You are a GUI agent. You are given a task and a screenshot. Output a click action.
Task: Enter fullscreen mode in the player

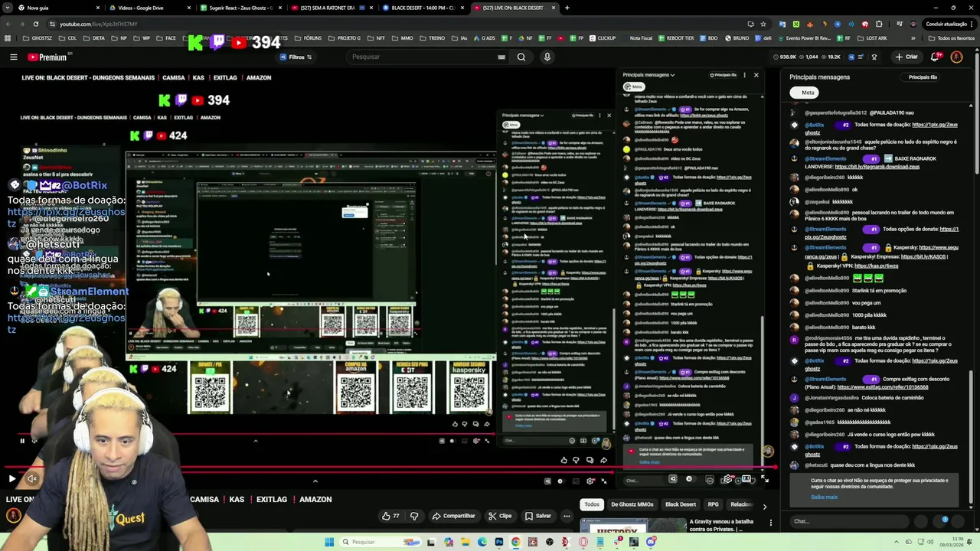764,479
